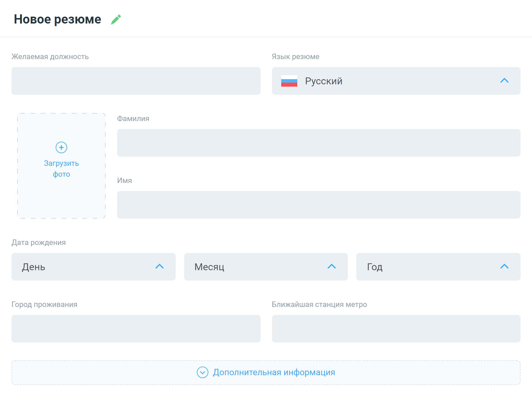Expand the Дополнительная информация section

(x=266, y=372)
